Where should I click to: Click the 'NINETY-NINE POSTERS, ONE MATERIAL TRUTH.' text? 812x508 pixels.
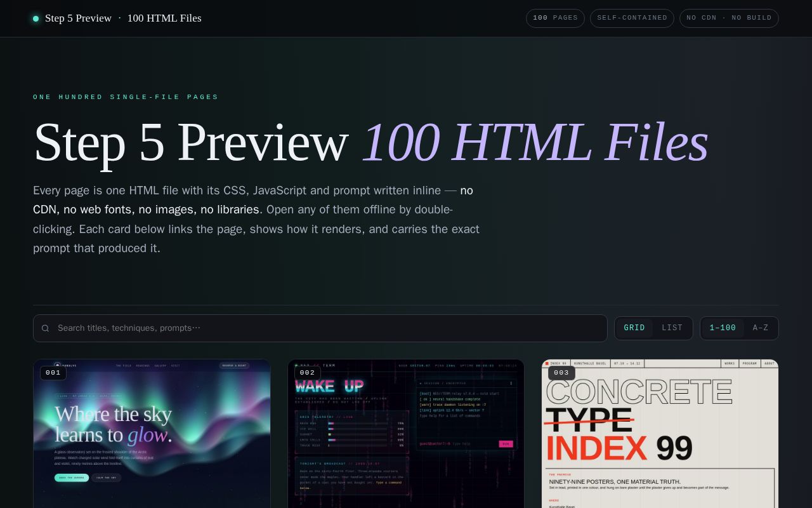click(x=615, y=482)
